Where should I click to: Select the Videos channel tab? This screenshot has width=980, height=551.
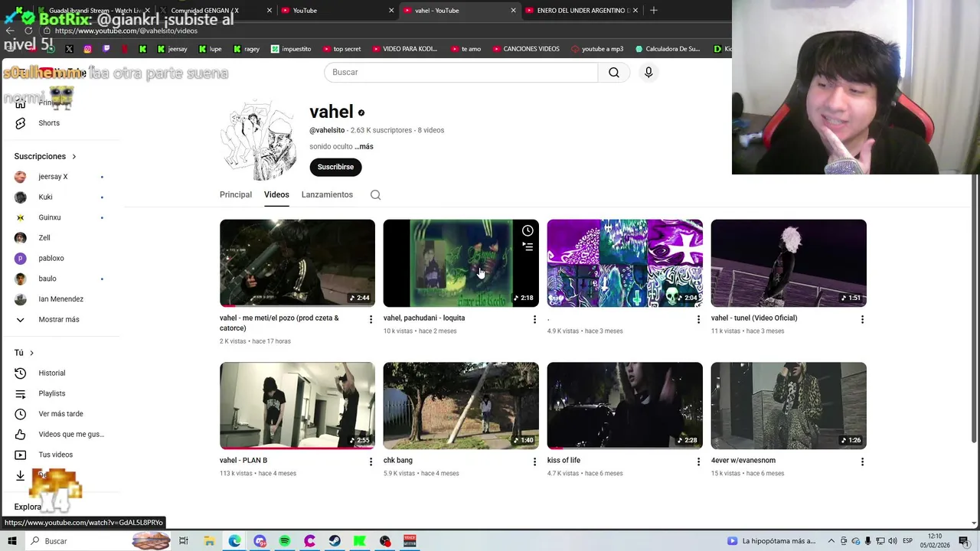point(276,195)
